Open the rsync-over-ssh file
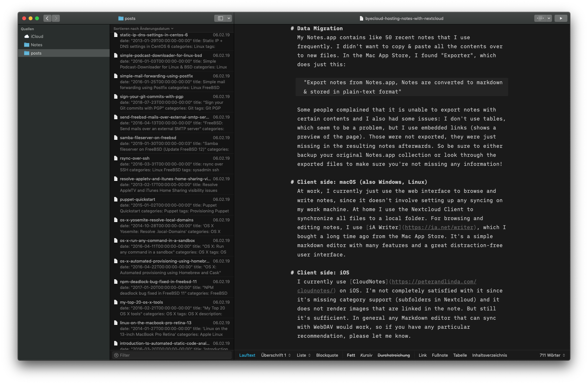Image resolution: width=588 pixels, height=384 pixels. [134, 158]
